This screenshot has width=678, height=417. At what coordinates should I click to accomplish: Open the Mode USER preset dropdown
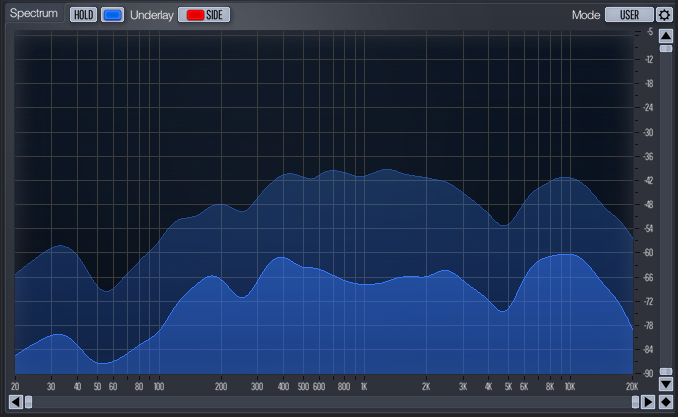point(629,15)
